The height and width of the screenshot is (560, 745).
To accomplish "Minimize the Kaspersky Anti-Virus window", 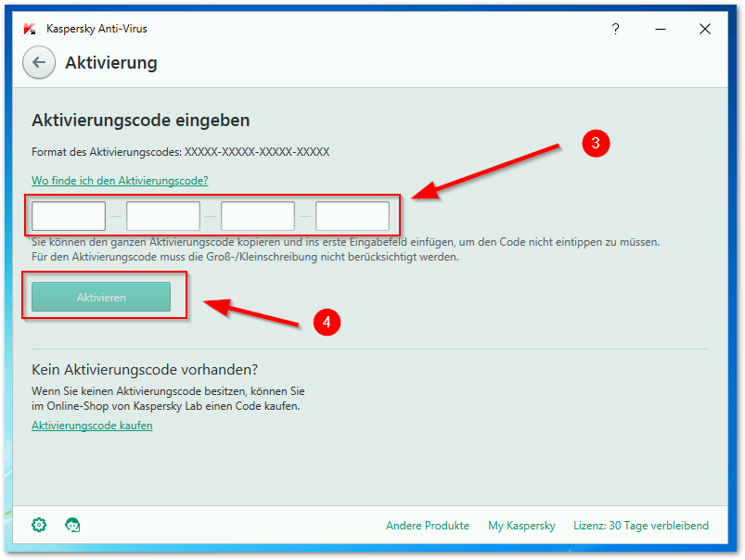I will pos(661,29).
